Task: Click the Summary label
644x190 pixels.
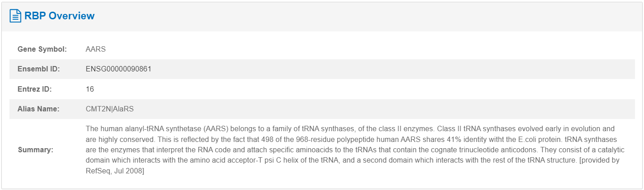Action: (x=36, y=150)
